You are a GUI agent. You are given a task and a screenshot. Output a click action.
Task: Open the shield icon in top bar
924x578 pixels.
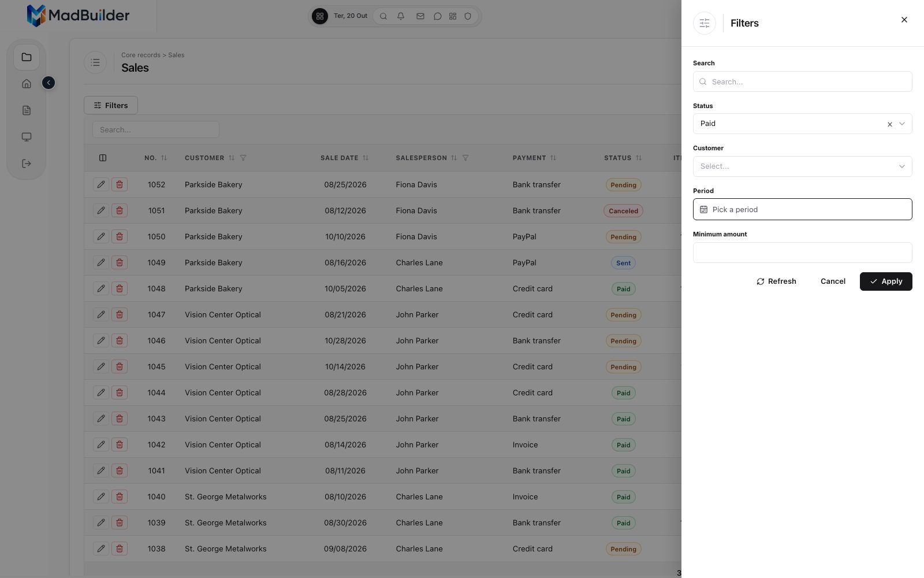(x=468, y=16)
